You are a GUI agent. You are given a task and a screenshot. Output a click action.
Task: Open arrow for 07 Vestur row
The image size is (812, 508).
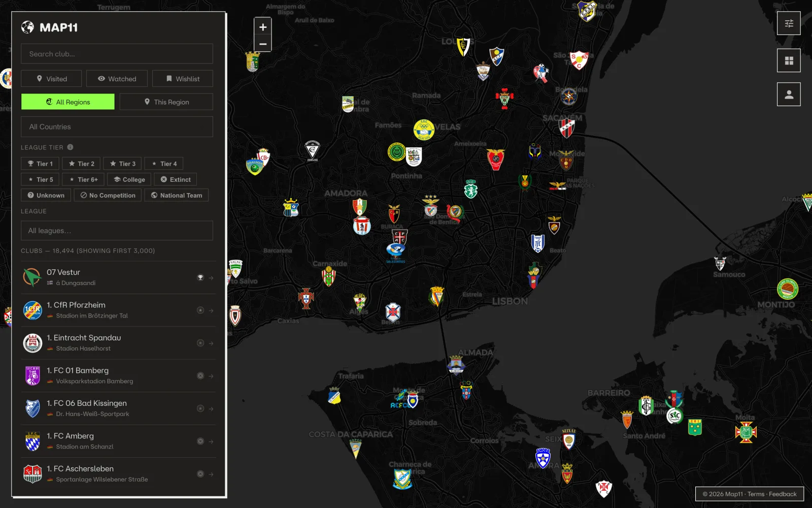[211, 278]
